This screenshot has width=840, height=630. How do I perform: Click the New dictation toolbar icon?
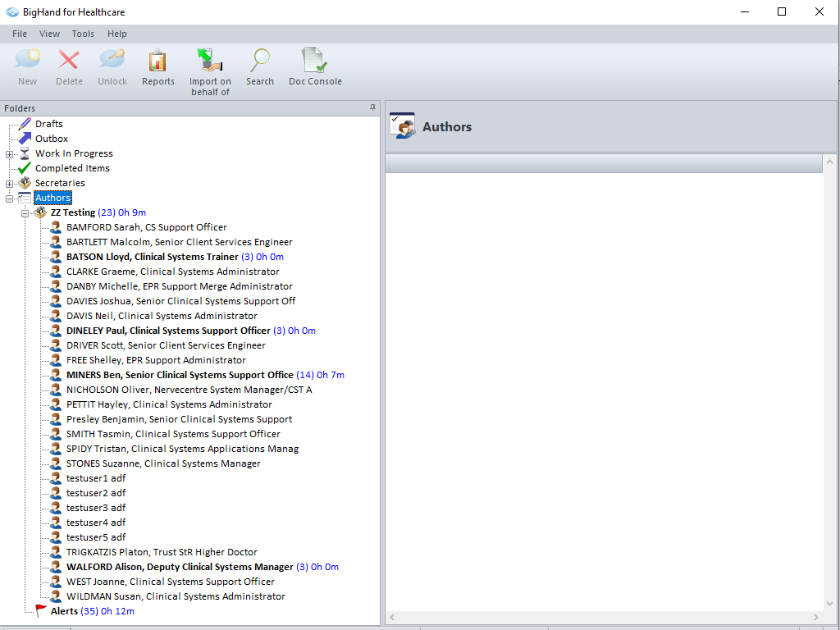(x=27, y=59)
